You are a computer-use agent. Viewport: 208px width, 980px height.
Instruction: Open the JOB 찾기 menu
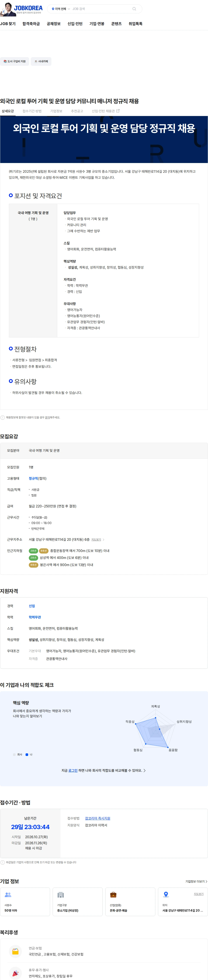[8, 24]
